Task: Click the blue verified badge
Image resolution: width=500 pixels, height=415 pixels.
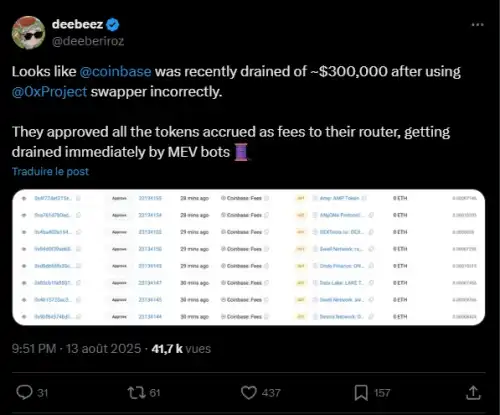Action: 113,25
